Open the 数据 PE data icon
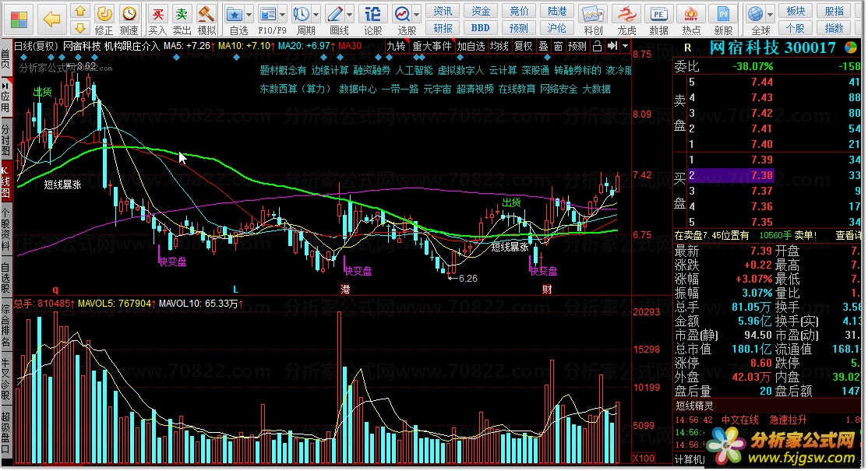 pyautogui.click(x=658, y=14)
